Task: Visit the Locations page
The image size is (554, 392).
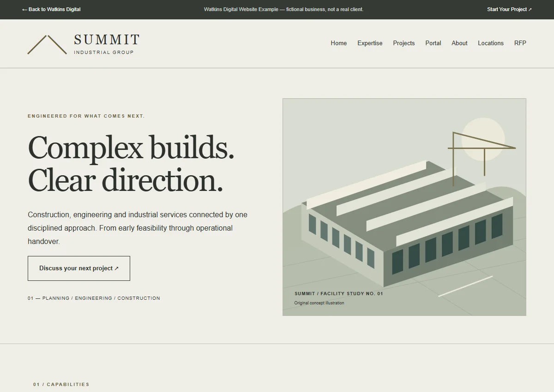Action: [491, 43]
